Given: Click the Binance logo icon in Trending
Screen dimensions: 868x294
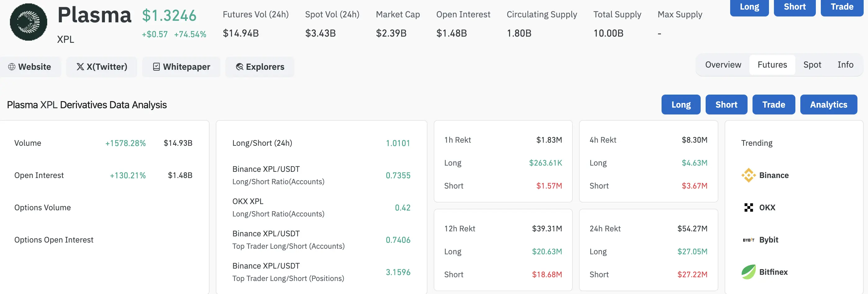Looking at the screenshot, I should pyautogui.click(x=748, y=175).
